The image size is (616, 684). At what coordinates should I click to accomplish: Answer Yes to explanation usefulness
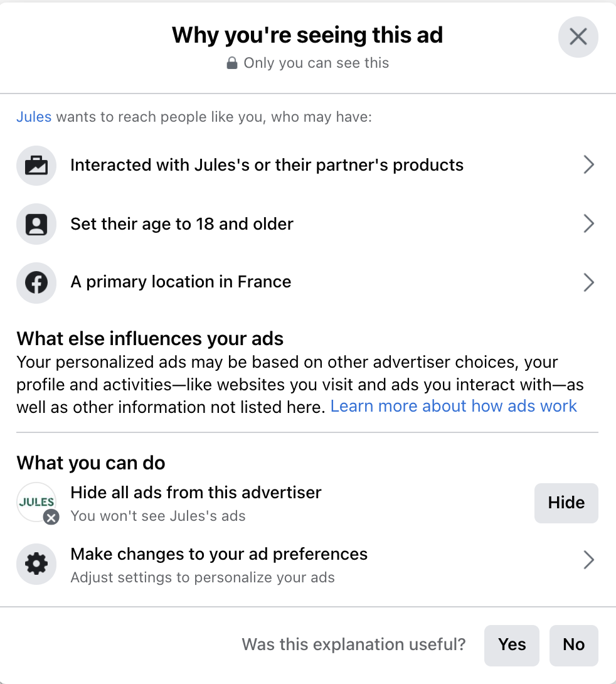(x=512, y=645)
